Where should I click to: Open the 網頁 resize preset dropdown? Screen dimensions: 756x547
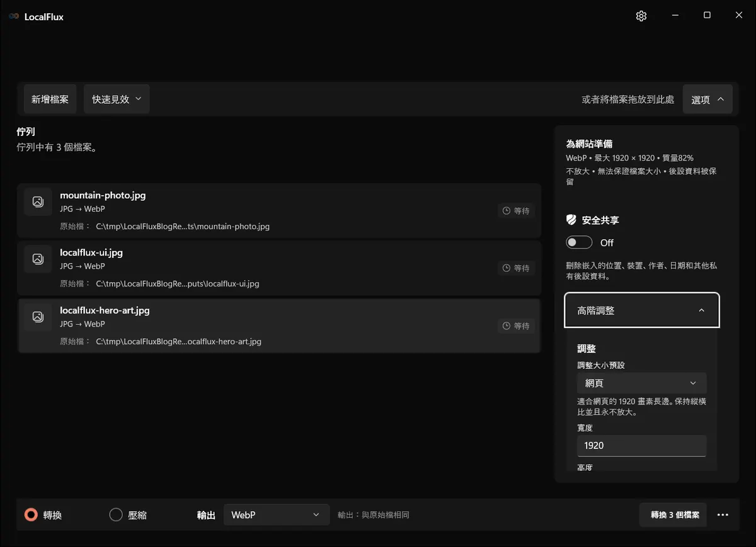(x=642, y=383)
